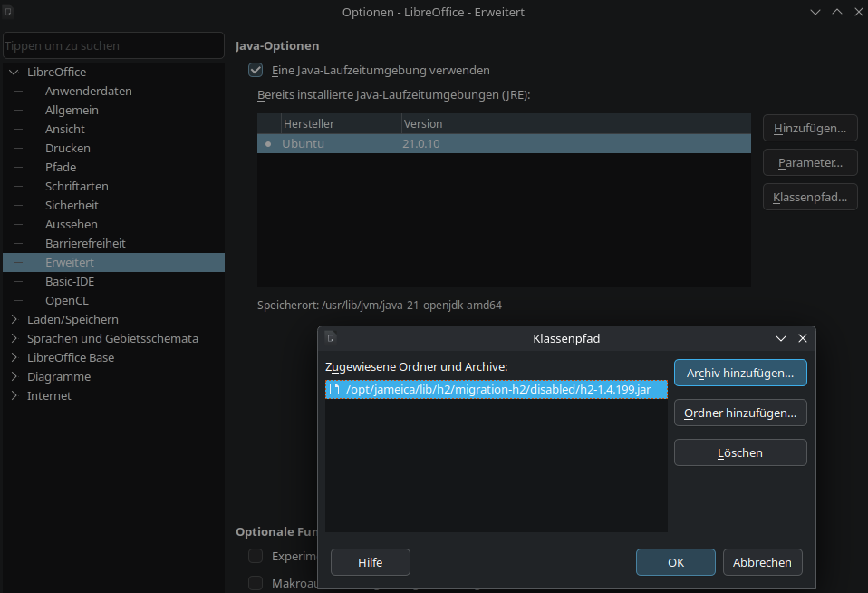The height and width of the screenshot is (593, 868).
Task: Toggle the Makroaufzeichnung checkbox
Action: point(256,582)
